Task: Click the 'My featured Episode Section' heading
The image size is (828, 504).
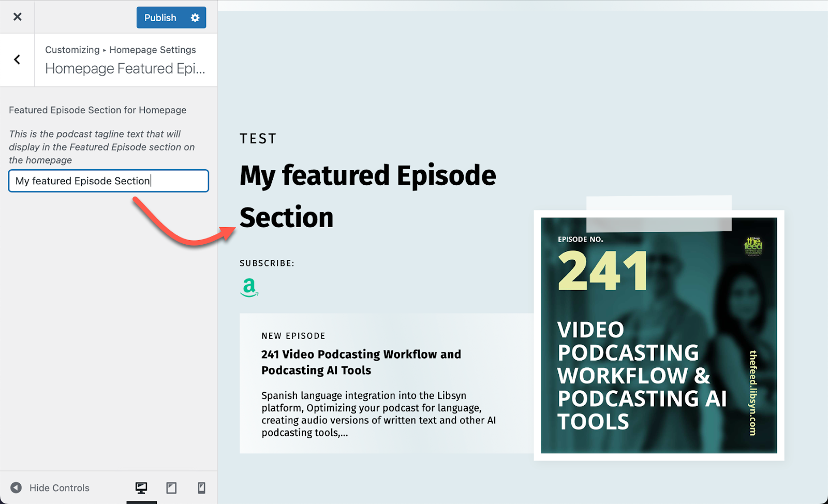Action: (x=368, y=196)
